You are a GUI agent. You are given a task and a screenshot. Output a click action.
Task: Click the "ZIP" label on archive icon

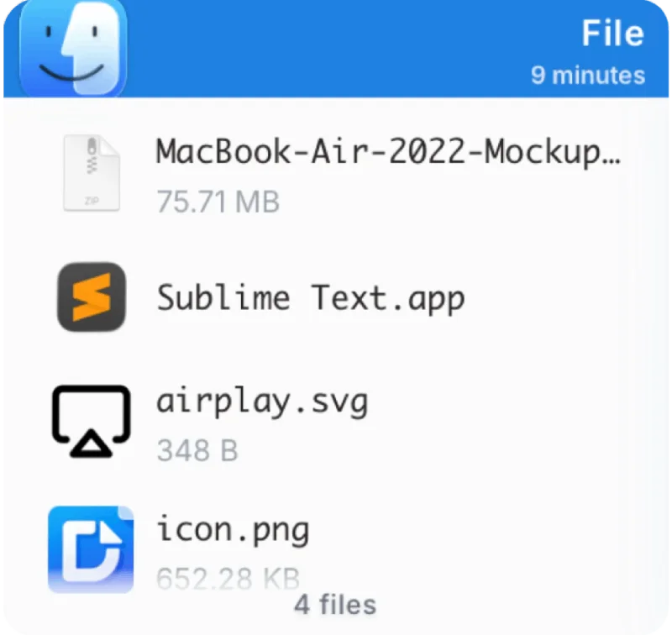pos(92,201)
